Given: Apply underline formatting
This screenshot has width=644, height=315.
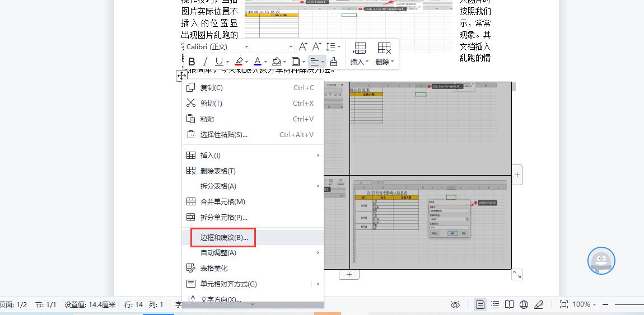Looking at the screenshot, I should pos(219,62).
